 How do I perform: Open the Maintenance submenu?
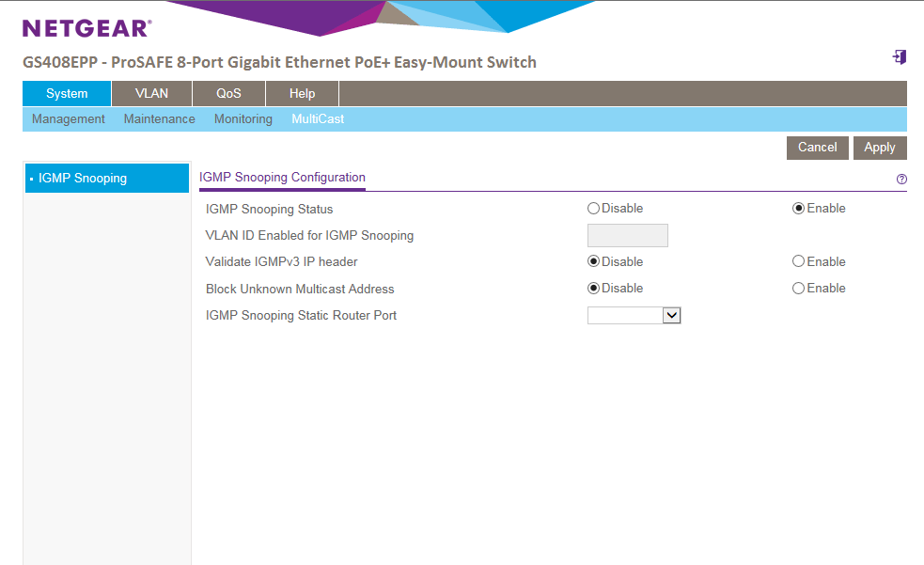tap(159, 119)
